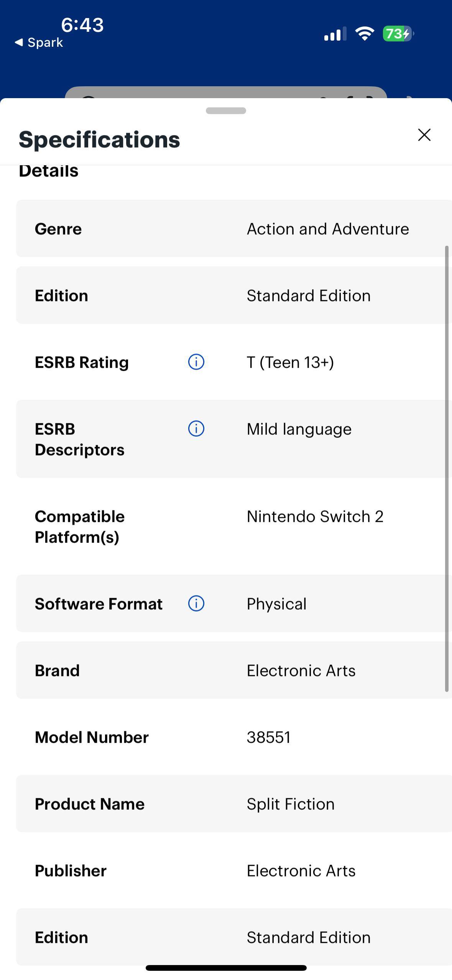Select the Product Name Split Fiction row
Image resolution: width=452 pixels, height=980 pixels.
point(234,804)
